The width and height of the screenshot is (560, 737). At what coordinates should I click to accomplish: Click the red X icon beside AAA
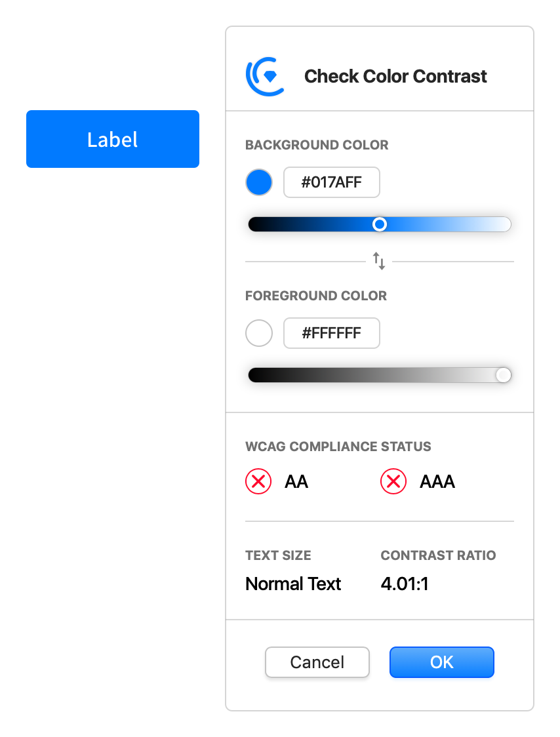[x=393, y=481]
